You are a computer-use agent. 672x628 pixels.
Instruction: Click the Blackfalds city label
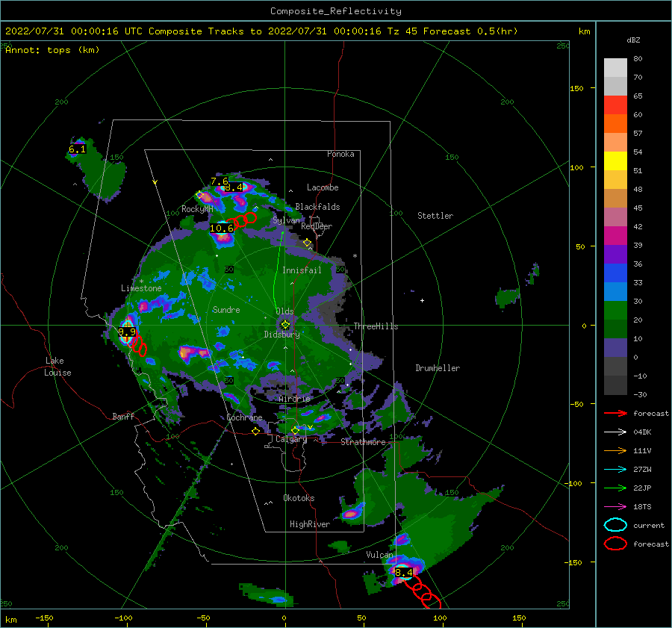point(317,207)
